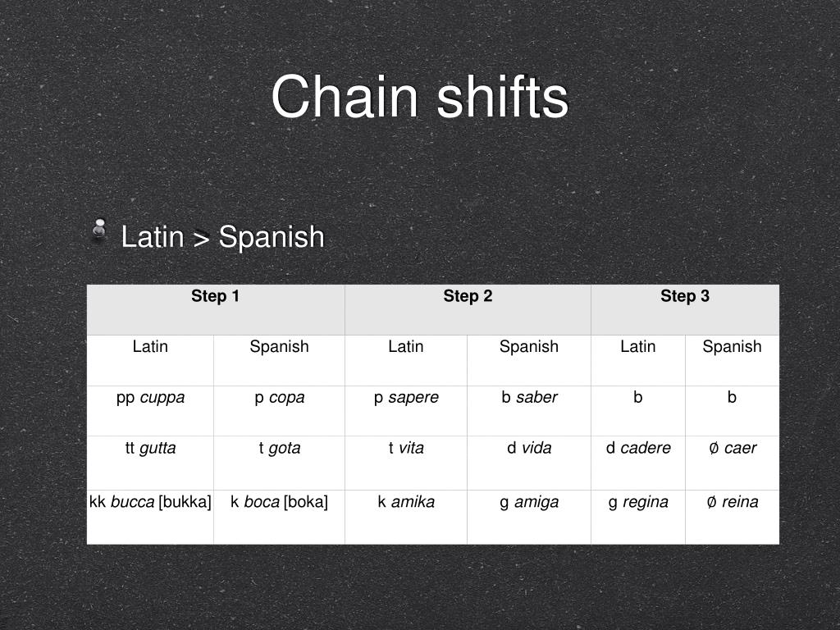The image size is (840, 630).
Task: Click the ø reina table cell
Action: (x=733, y=517)
